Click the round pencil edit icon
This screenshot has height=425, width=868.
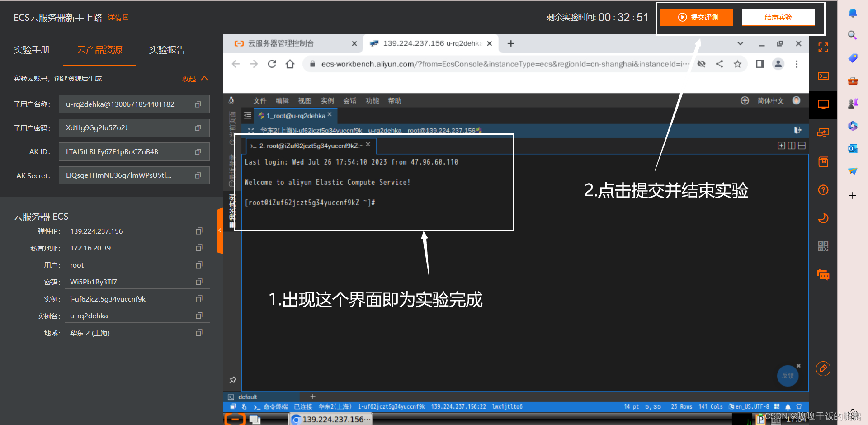[x=823, y=368]
